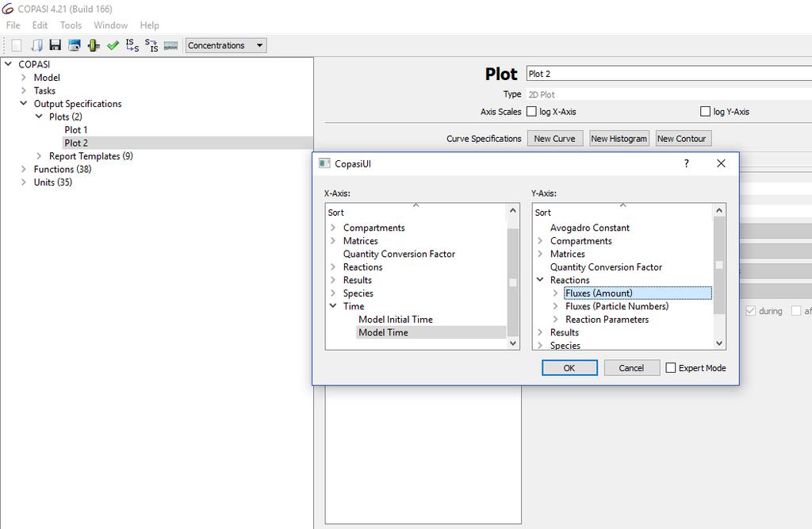
Task: Open the Window menu
Action: [x=111, y=25]
